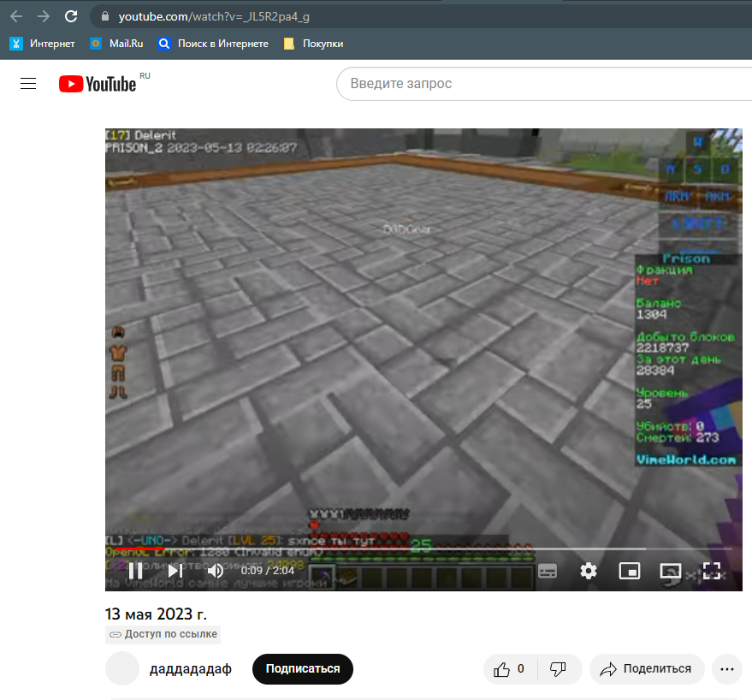Reload the page with the refresh icon
This screenshot has height=700, width=752.
(x=71, y=17)
